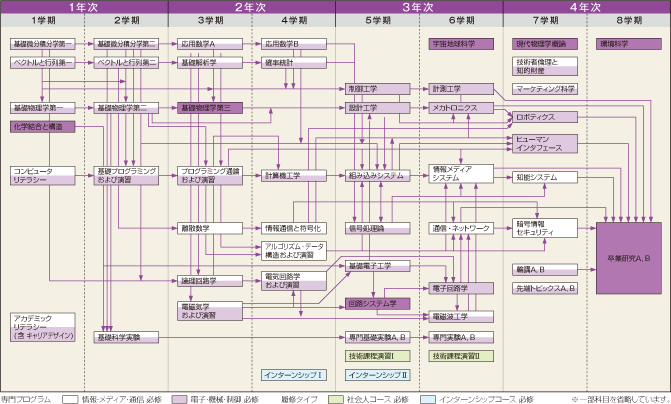This screenshot has height=404, width=671.
Task: Select the 離散数学 course box
Action: 210,229
